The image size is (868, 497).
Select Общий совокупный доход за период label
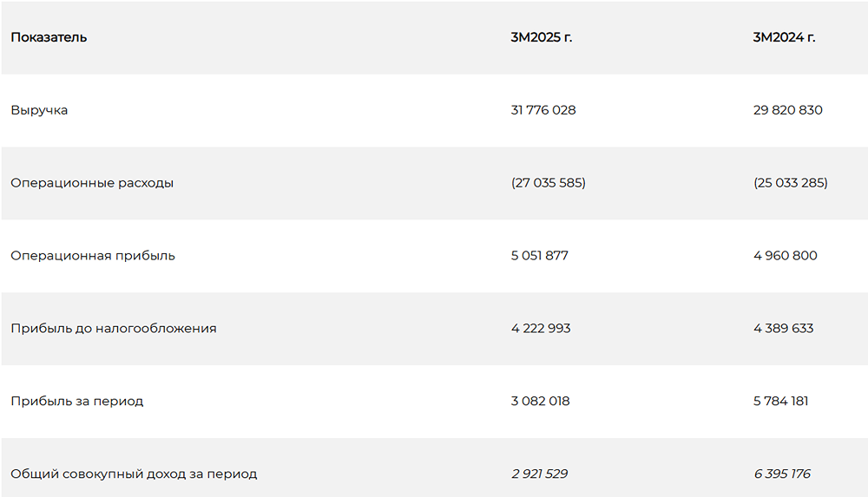(134, 474)
